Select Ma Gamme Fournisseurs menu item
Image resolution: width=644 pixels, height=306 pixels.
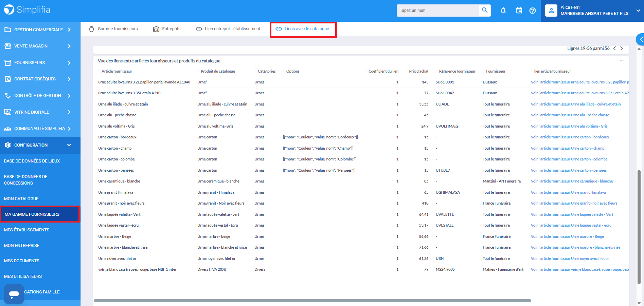(40, 214)
